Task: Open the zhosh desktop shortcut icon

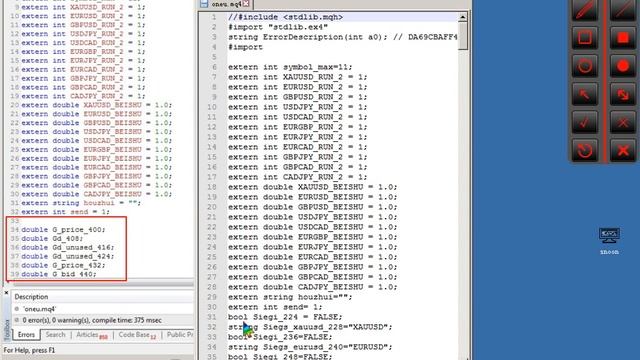Action: [609, 241]
